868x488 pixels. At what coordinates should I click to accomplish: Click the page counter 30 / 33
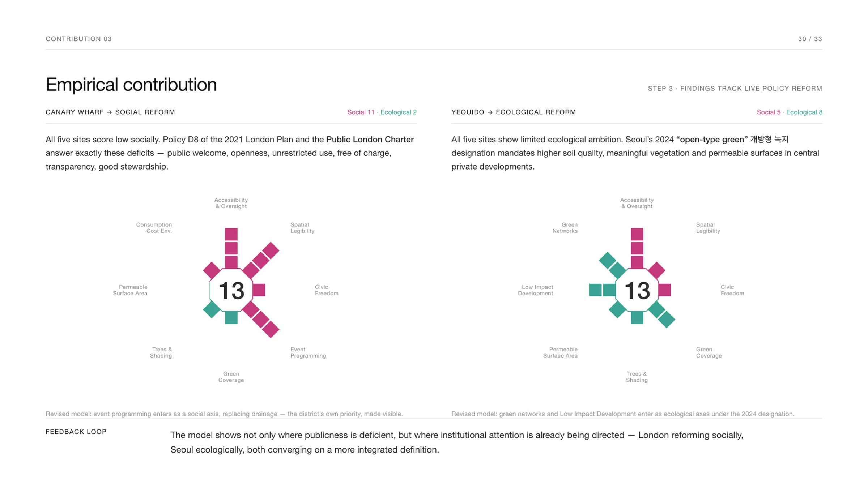coord(810,39)
